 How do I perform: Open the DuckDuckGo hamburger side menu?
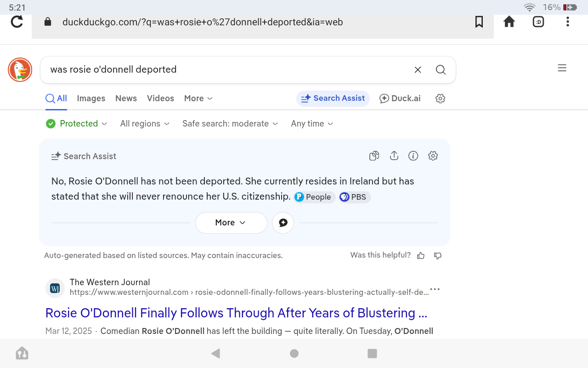coord(562,68)
